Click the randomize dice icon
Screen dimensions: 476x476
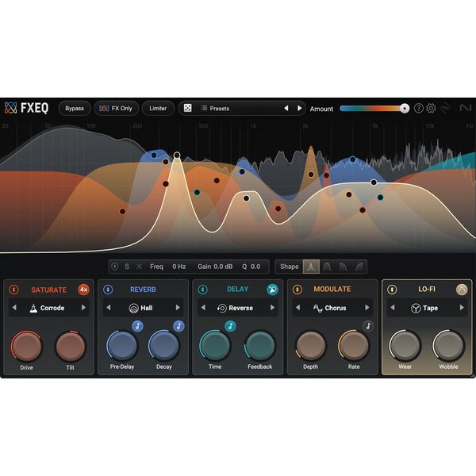tap(188, 108)
